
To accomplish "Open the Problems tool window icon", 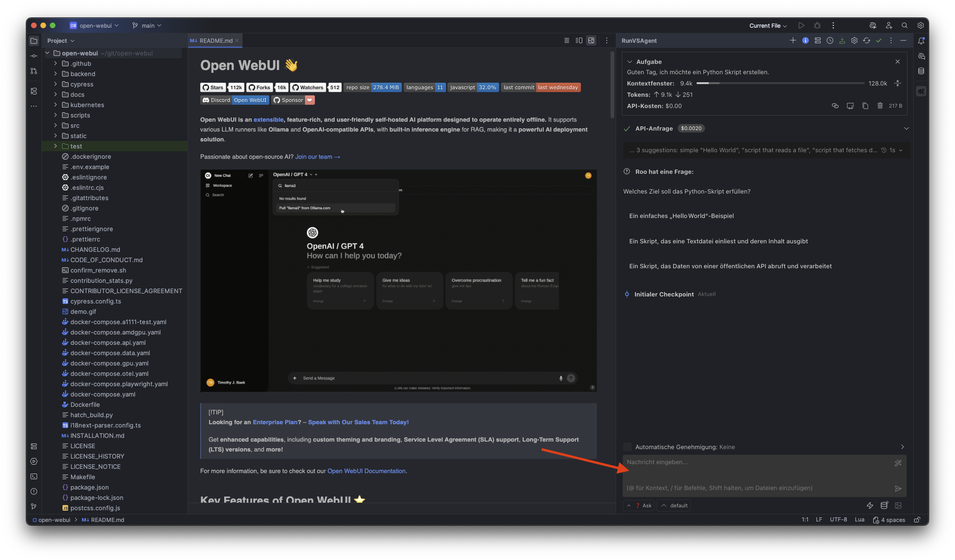I will [34, 491].
